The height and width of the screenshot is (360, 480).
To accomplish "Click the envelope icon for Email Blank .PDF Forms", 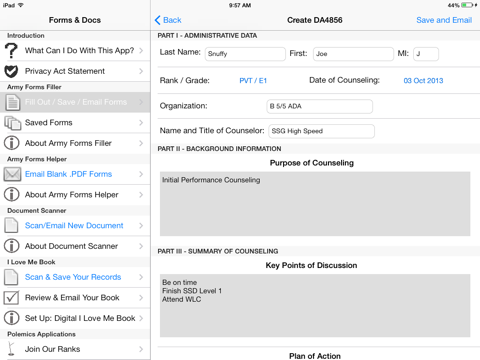I will [x=12, y=174].
